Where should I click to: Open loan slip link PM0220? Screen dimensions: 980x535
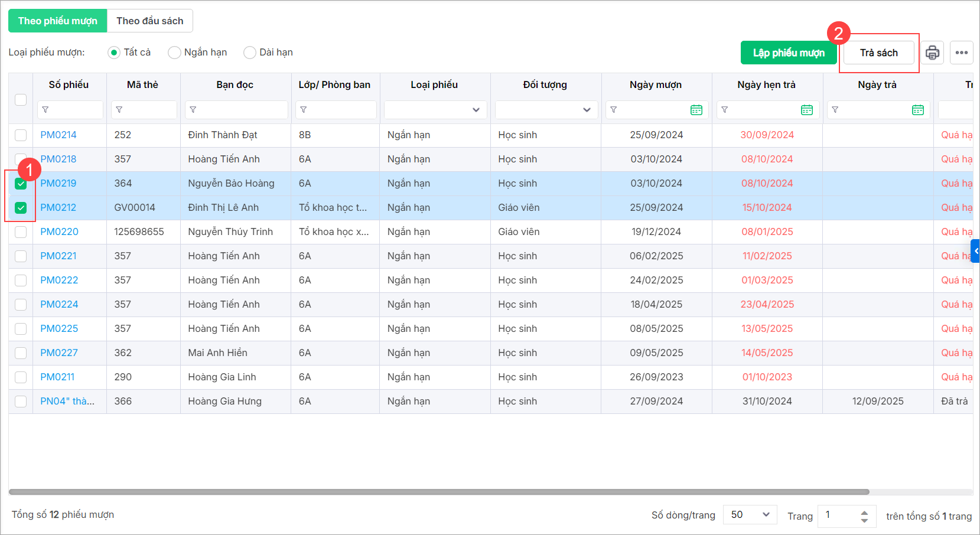pyautogui.click(x=59, y=231)
